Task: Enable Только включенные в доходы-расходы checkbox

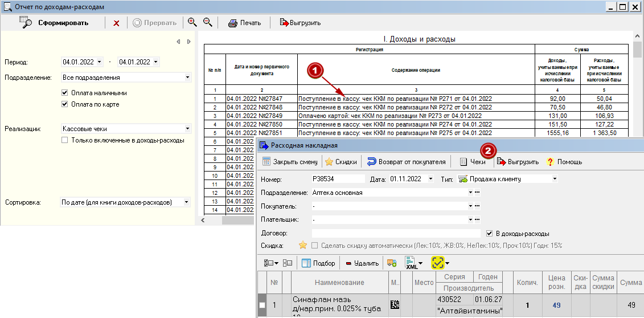Action: (x=64, y=140)
